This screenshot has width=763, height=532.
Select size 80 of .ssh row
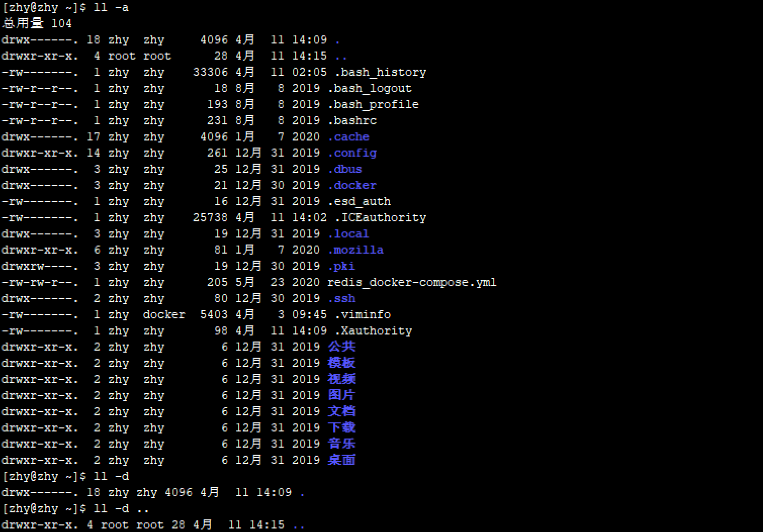coord(221,299)
